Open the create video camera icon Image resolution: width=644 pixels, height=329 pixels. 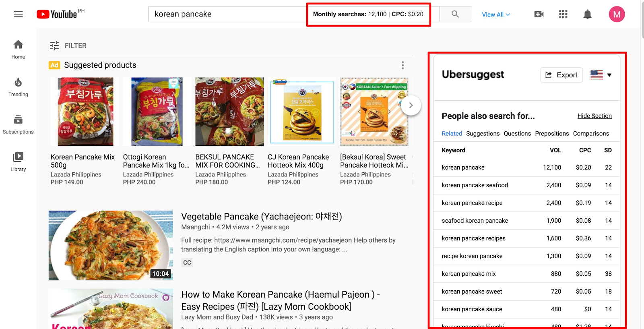(539, 14)
